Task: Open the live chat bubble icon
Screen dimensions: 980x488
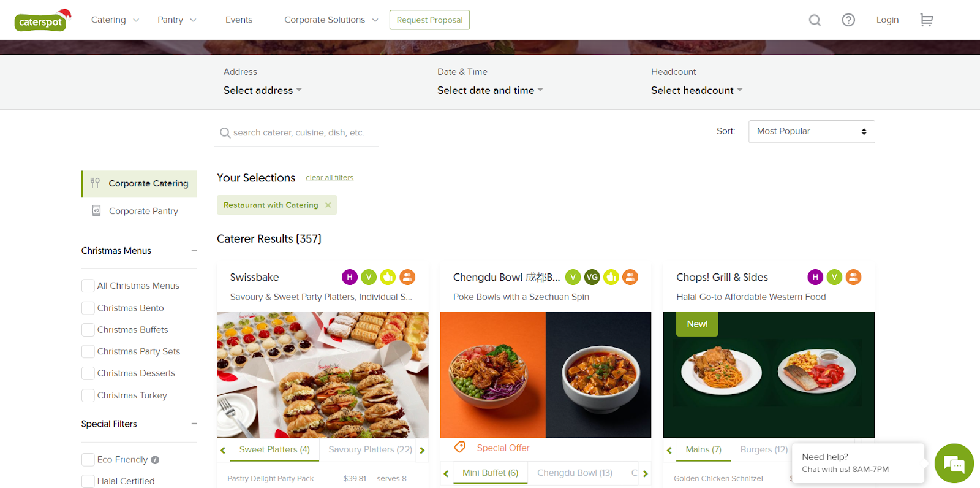Action: (954, 463)
